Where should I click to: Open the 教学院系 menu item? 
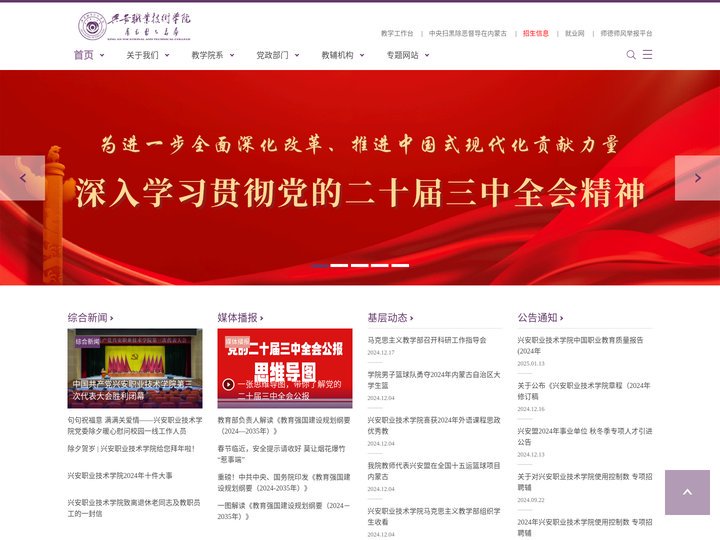(x=208, y=55)
